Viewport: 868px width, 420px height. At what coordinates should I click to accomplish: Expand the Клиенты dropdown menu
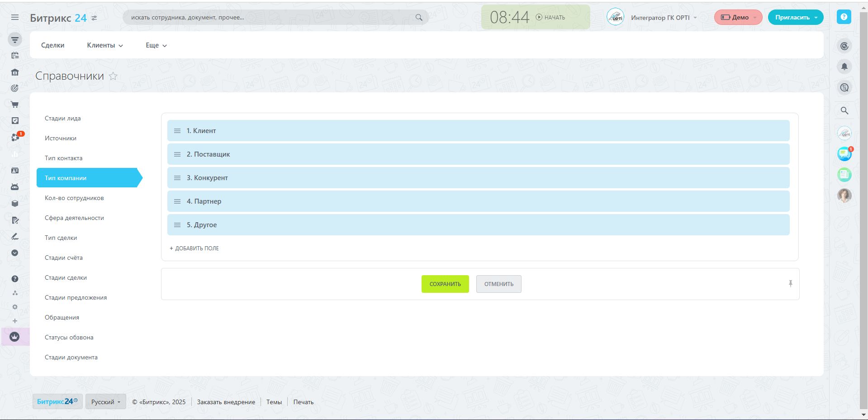[x=105, y=45]
